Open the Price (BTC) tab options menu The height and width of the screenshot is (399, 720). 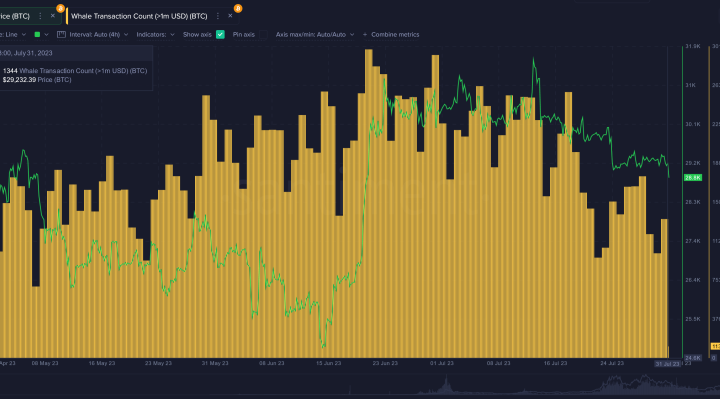coord(40,16)
